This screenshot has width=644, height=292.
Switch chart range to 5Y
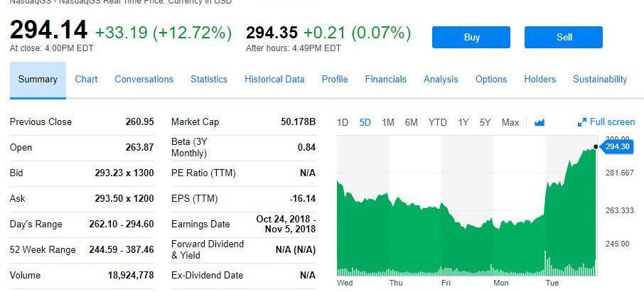pyautogui.click(x=485, y=122)
